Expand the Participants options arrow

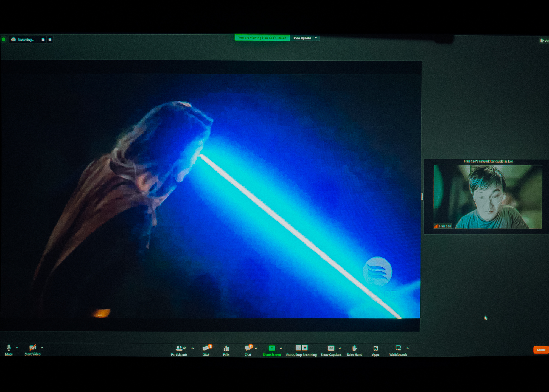[192, 348]
